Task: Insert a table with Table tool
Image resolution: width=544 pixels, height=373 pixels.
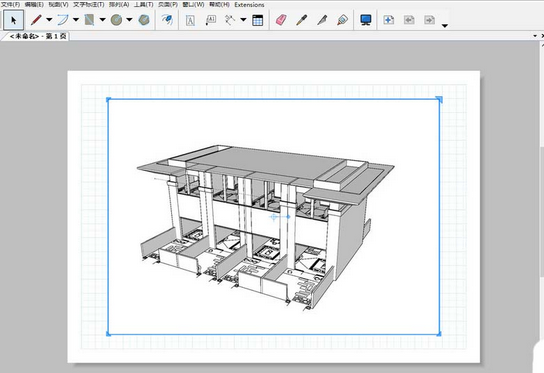Action: point(257,20)
